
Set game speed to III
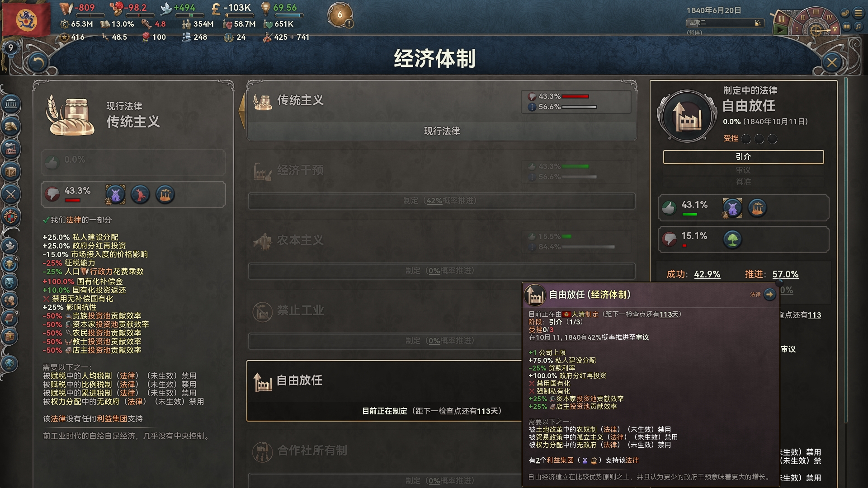click(x=816, y=12)
